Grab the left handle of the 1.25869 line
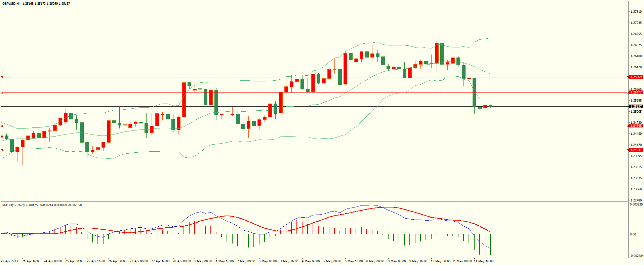 (2, 77)
